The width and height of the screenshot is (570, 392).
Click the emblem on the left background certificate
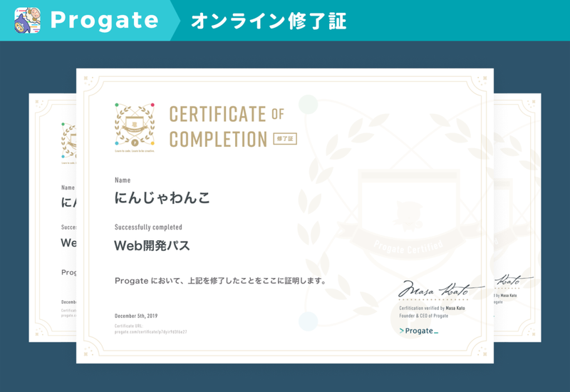(68, 143)
